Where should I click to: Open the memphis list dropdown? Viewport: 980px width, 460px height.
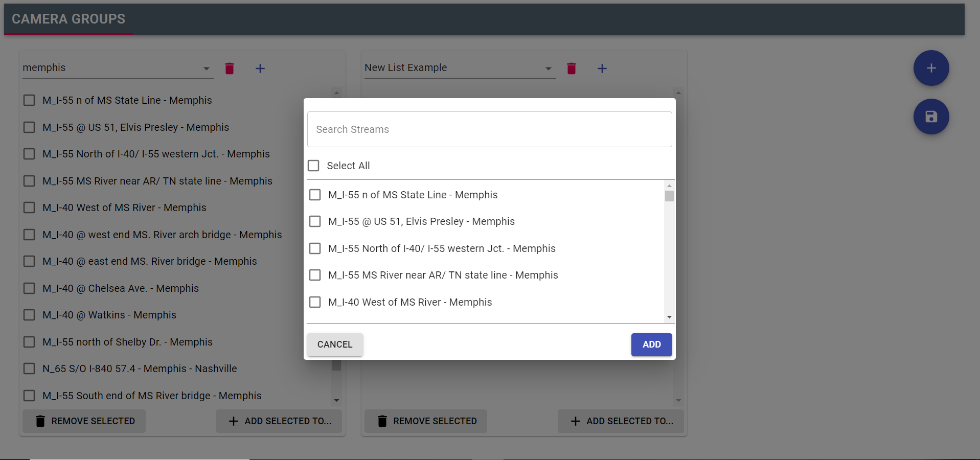coord(118,68)
